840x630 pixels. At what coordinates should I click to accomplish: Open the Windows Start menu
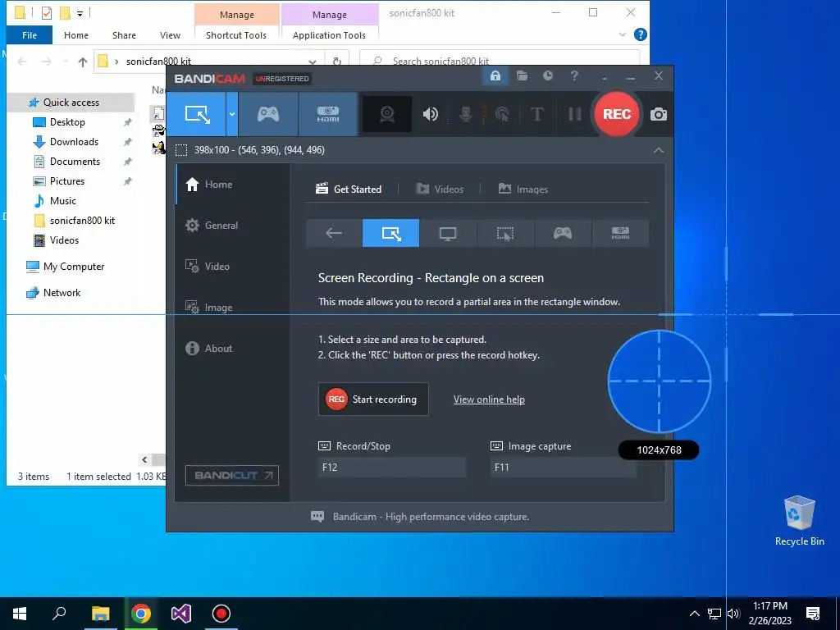point(20,614)
